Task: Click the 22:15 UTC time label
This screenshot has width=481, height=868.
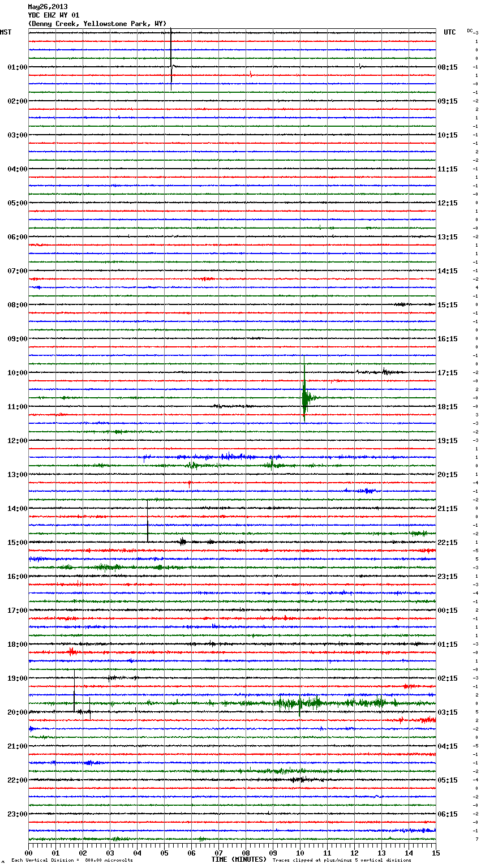Action: tap(448, 543)
